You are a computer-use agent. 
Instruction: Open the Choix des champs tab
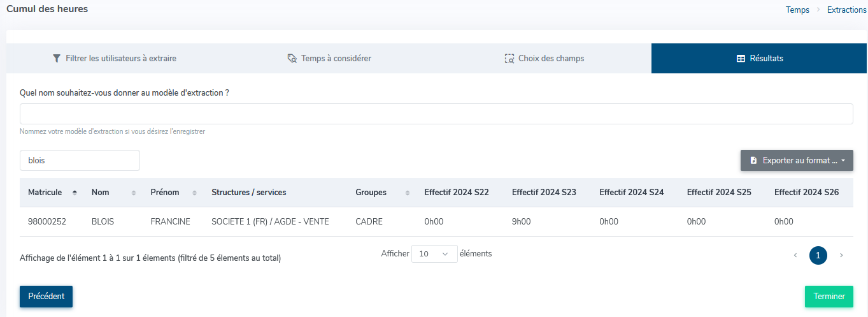tap(550, 59)
